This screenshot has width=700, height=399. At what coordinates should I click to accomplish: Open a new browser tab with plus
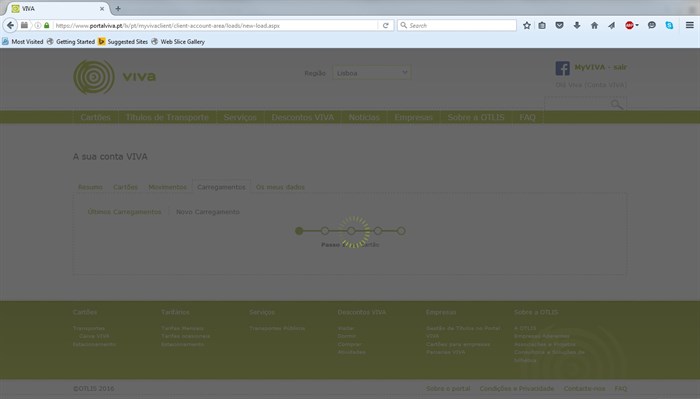click(118, 8)
